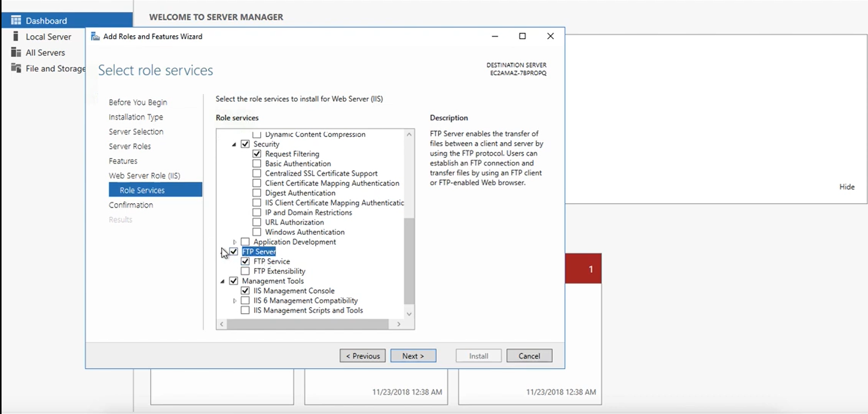868x414 pixels.
Task: Click Hide in Server Manager welcome tile
Action: [847, 187]
